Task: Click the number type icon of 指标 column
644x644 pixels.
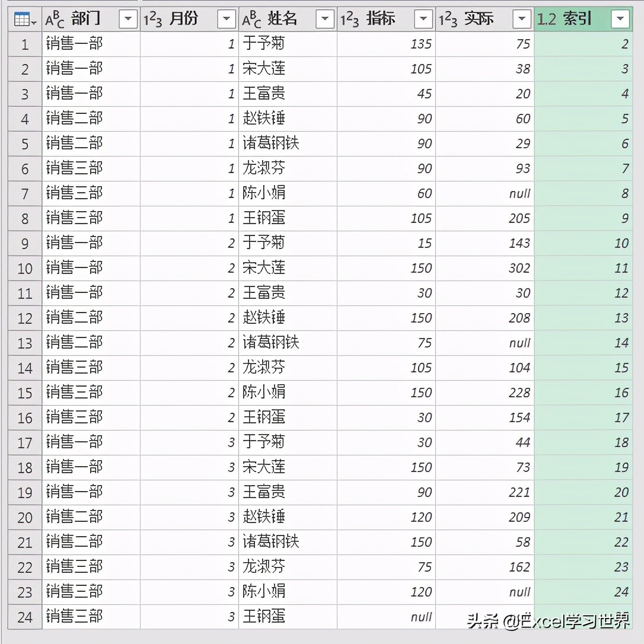Action: [x=349, y=20]
